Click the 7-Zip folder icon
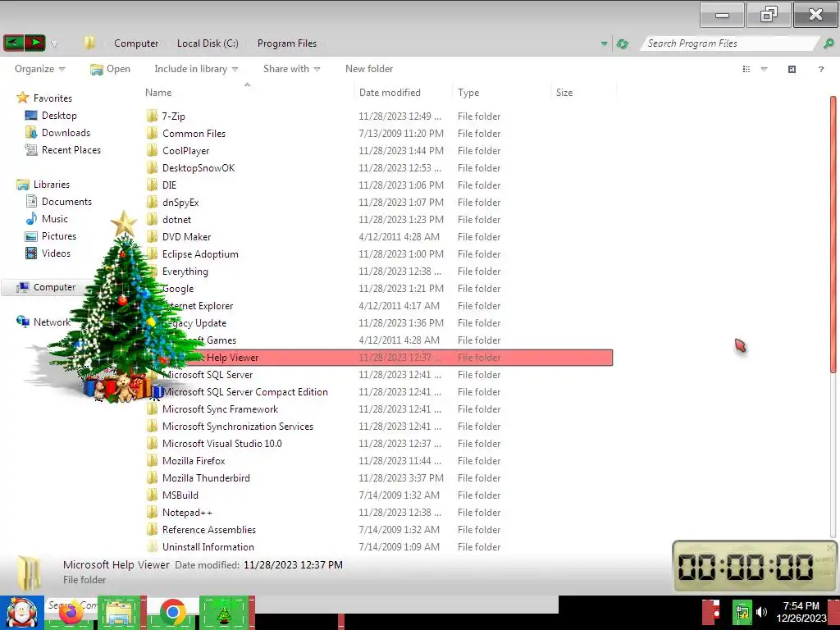The width and height of the screenshot is (840, 630). (x=152, y=116)
